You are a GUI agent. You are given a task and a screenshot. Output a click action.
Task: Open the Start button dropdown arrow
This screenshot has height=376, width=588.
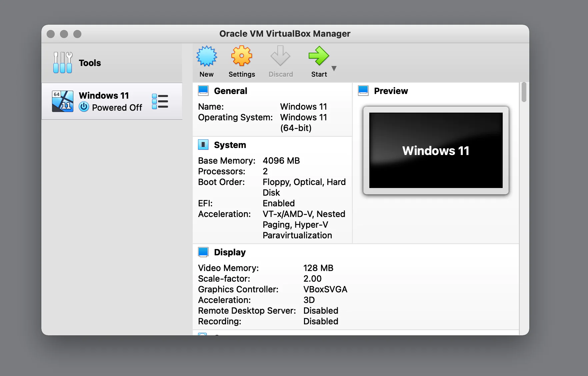pos(334,69)
